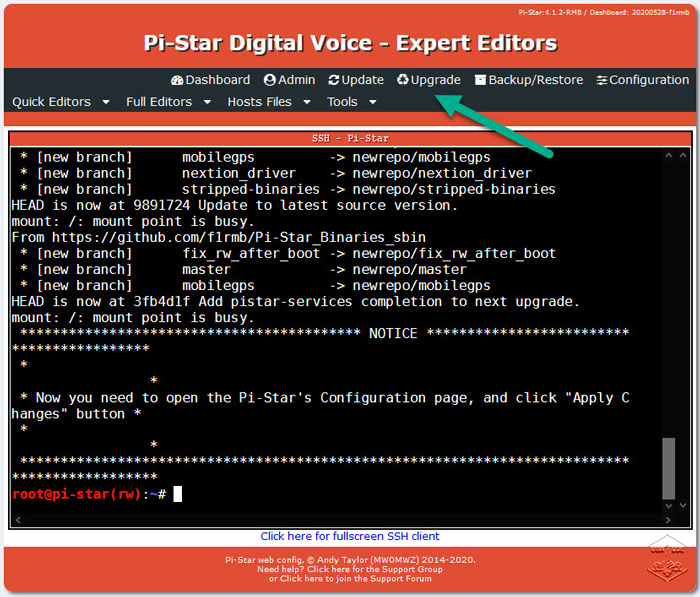Click the Backup/Restore archive icon

click(480, 80)
